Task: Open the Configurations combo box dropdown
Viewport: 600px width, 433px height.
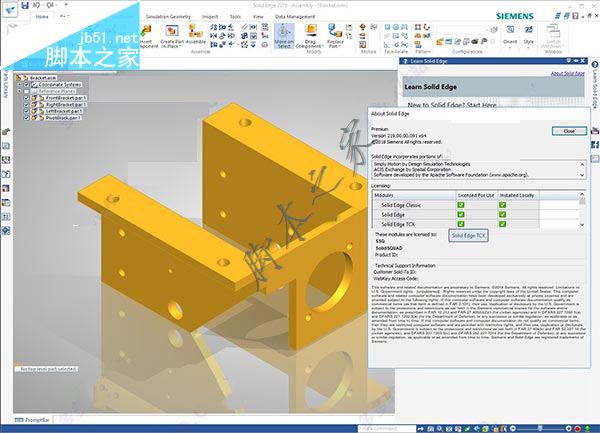Action: [487, 30]
